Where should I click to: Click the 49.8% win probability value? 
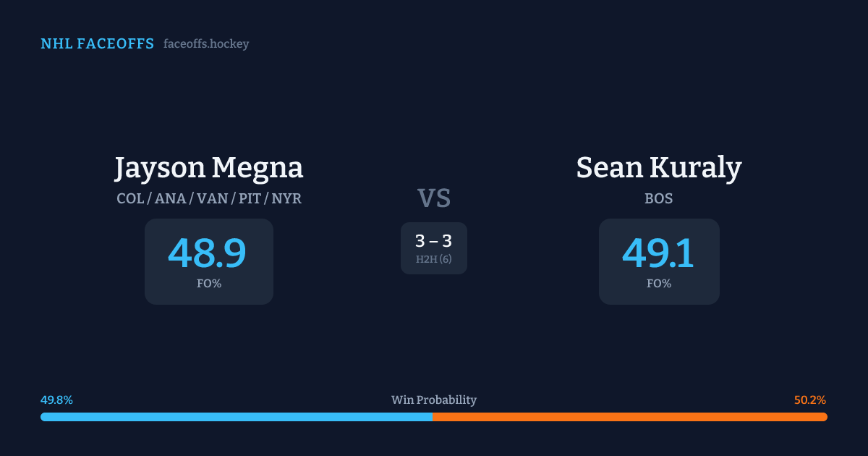(x=56, y=400)
